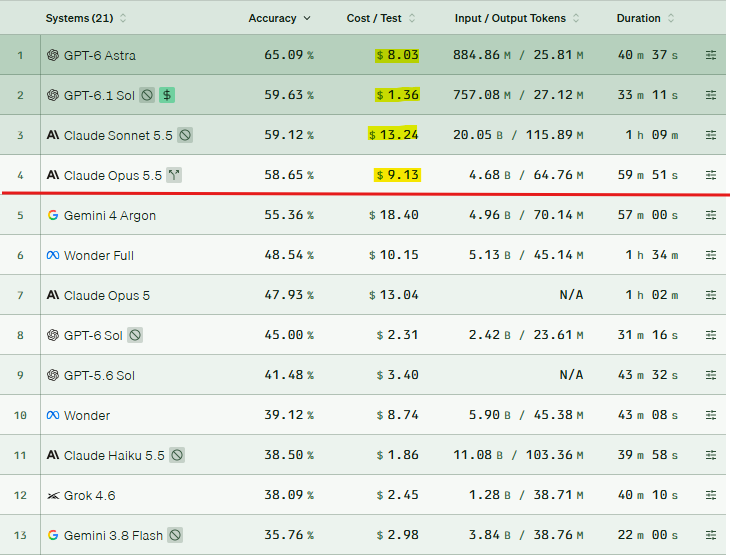Screen dimensions: 731x555
Task: Open settings icon for GPT-6.1 Sol row
Action: coord(710,95)
